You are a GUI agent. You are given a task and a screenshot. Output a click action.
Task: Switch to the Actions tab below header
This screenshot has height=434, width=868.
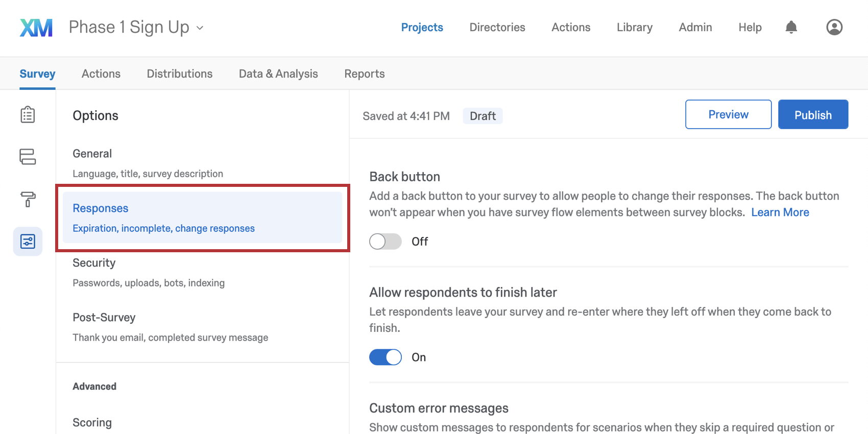(101, 74)
